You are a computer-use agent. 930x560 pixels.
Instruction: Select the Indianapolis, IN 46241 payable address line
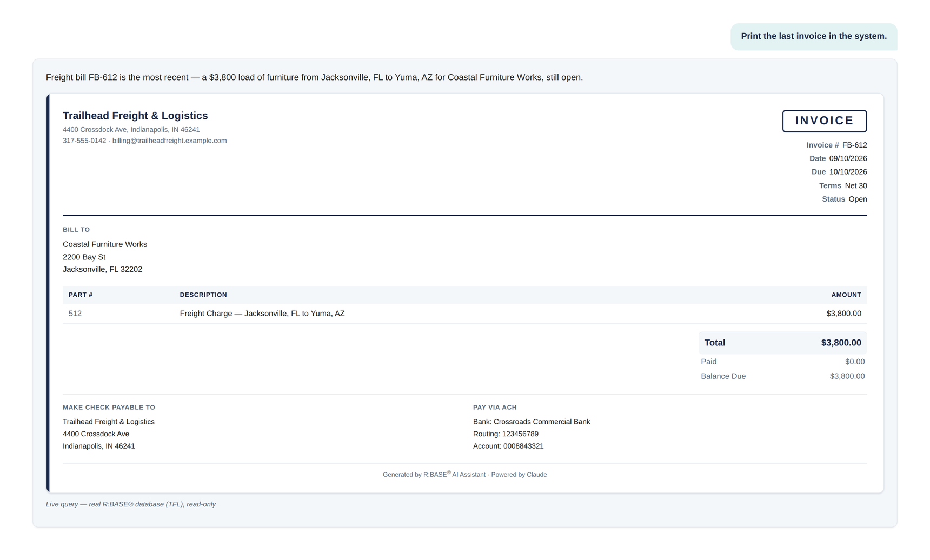coord(99,446)
